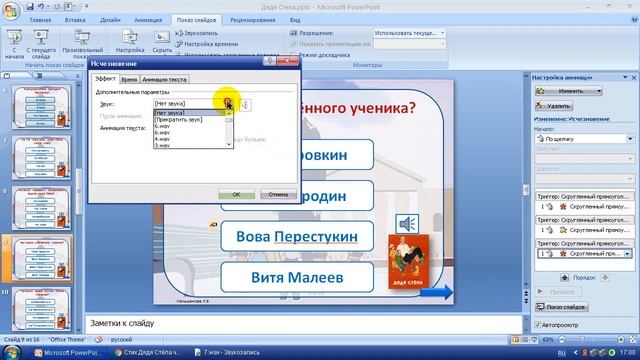
Task: Click the zoom in plus icon
Action: tap(621, 340)
